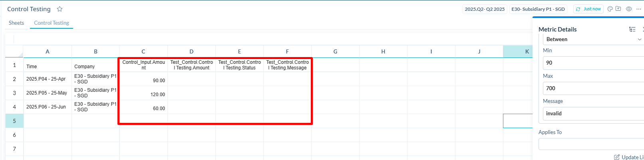Click the 2025.P05 - 25-May cell
The height and width of the screenshot is (160, 644).
click(x=48, y=93)
